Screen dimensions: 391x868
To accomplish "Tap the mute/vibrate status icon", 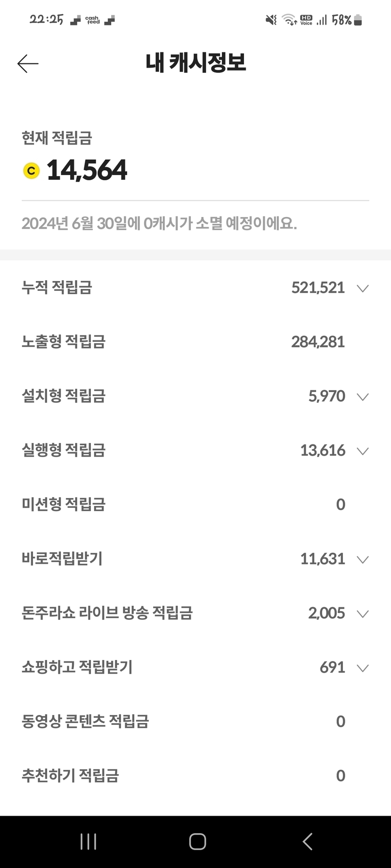I will [271, 20].
